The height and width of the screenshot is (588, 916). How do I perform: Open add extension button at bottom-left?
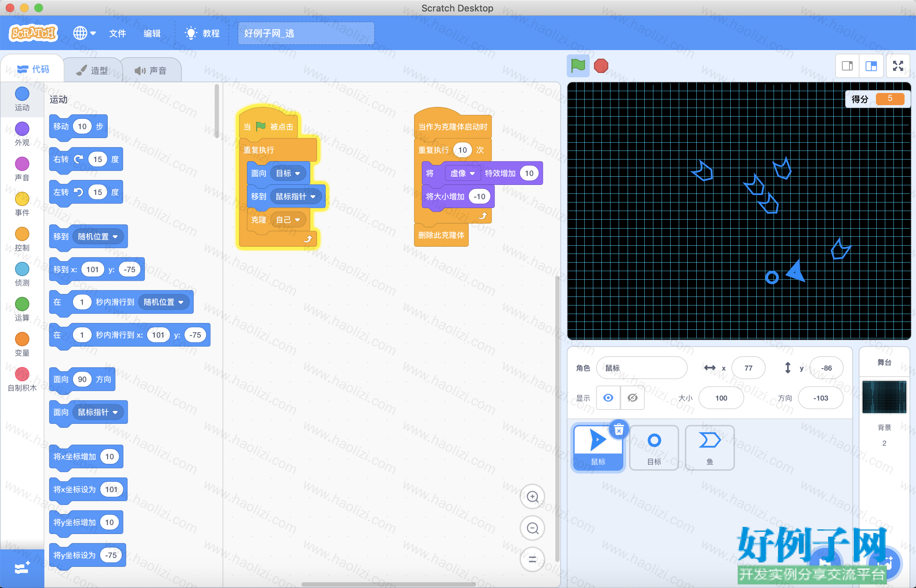point(22,568)
